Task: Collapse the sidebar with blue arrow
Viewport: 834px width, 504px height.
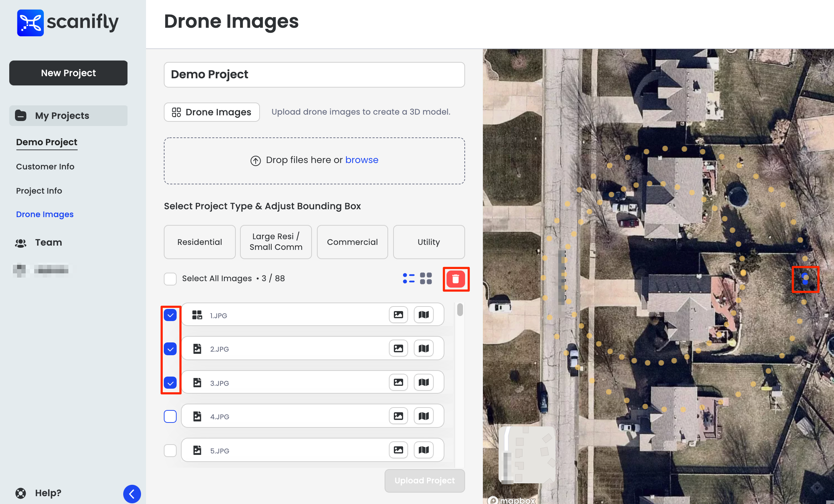Action: [132, 494]
